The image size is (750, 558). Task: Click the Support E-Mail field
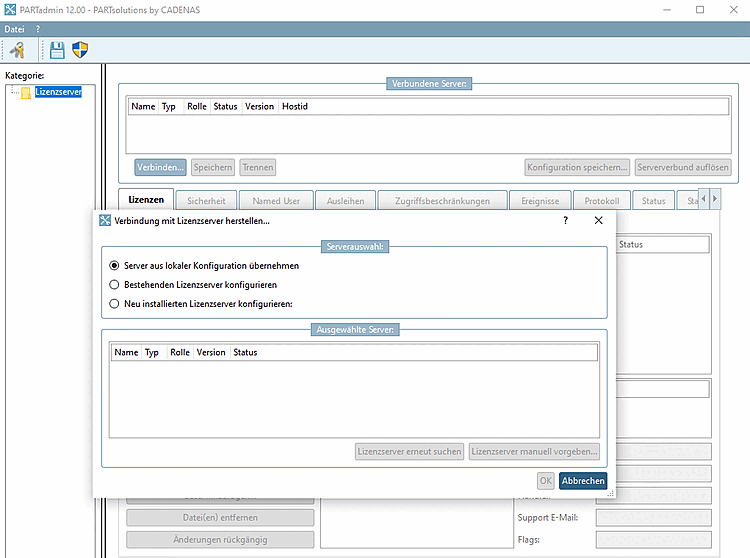pos(653,517)
